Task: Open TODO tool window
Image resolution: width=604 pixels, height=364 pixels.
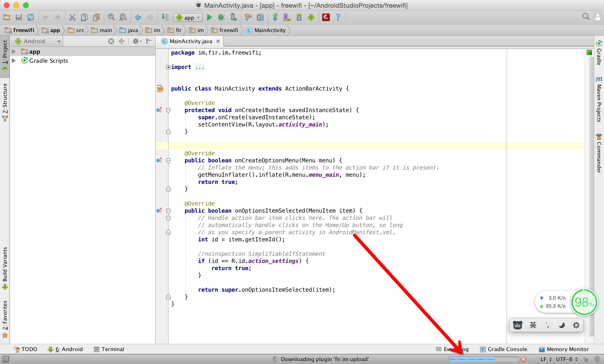Action: [x=25, y=349]
